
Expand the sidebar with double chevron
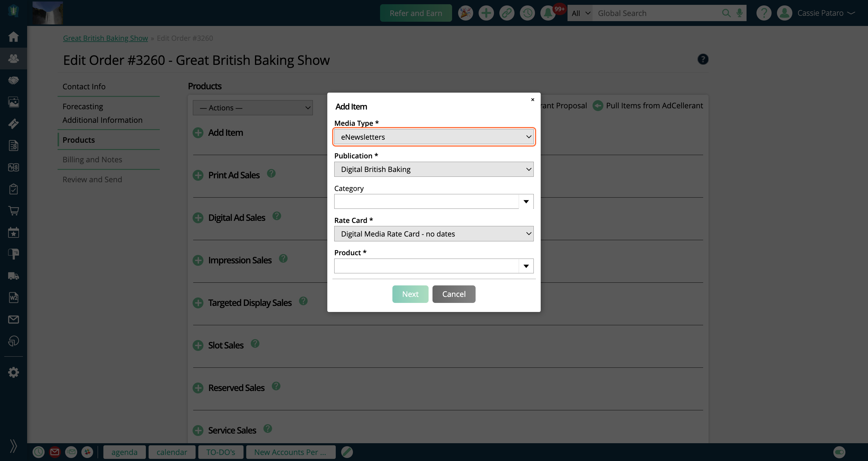click(x=14, y=446)
